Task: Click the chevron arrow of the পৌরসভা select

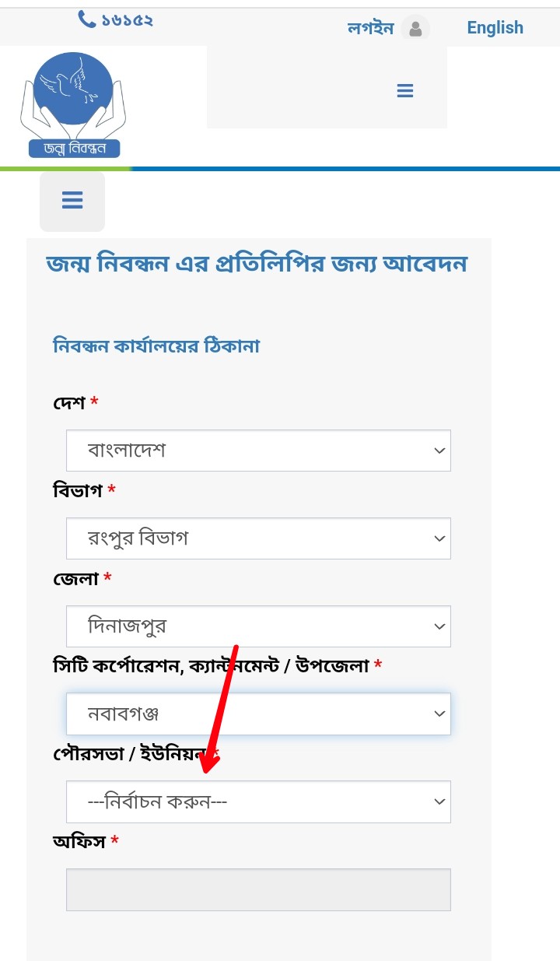Action: click(439, 802)
